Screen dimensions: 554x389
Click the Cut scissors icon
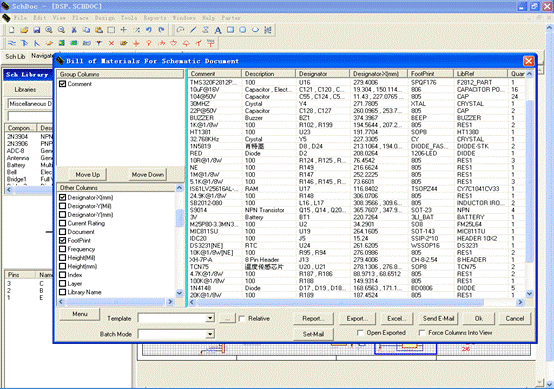tap(74, 30)
